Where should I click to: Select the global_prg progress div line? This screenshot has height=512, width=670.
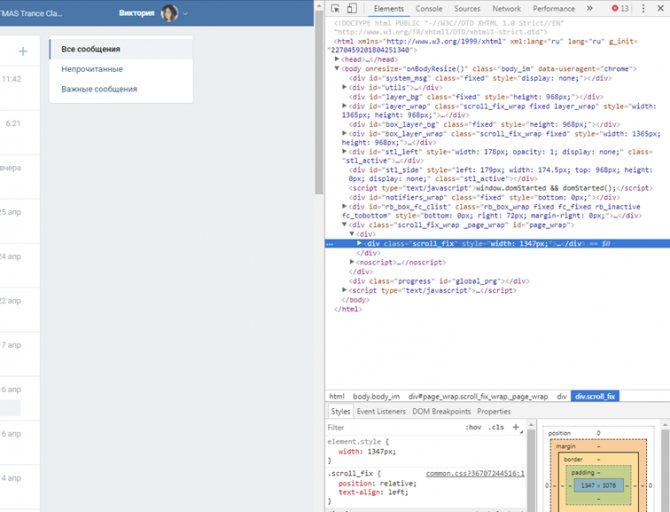(x=439, y=281)
